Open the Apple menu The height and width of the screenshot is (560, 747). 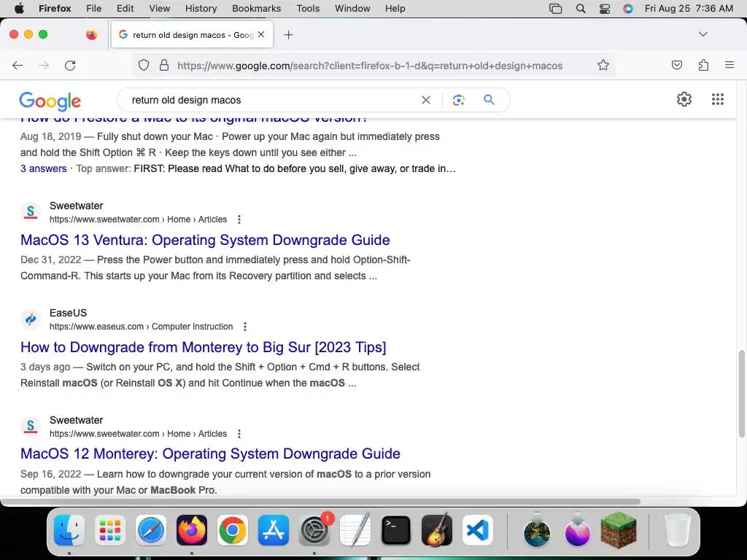pos(19,8)
